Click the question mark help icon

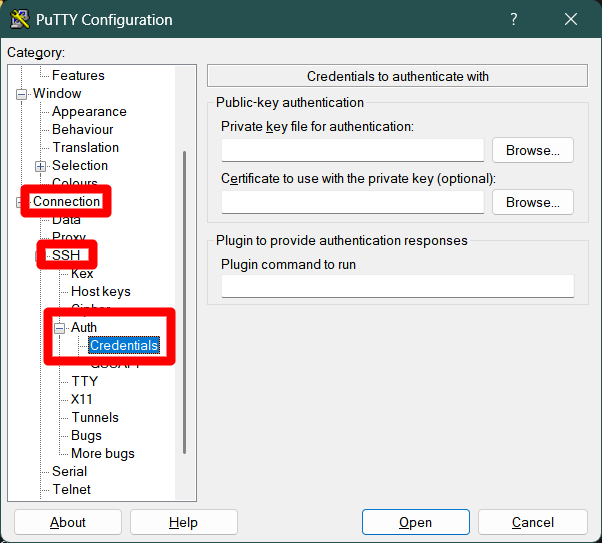pos(514,19)
